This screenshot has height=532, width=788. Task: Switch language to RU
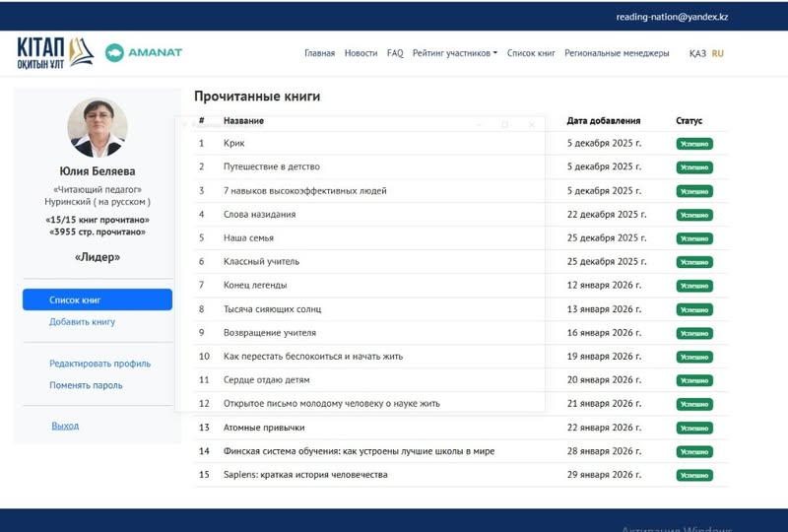(717, 53)
